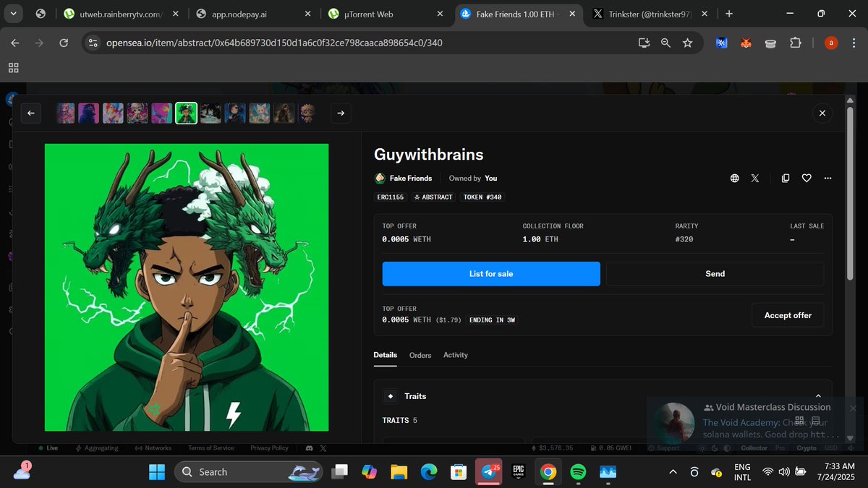Go to previous item with left arrow
The image size is (868, 488).
(x=31, y=113)
